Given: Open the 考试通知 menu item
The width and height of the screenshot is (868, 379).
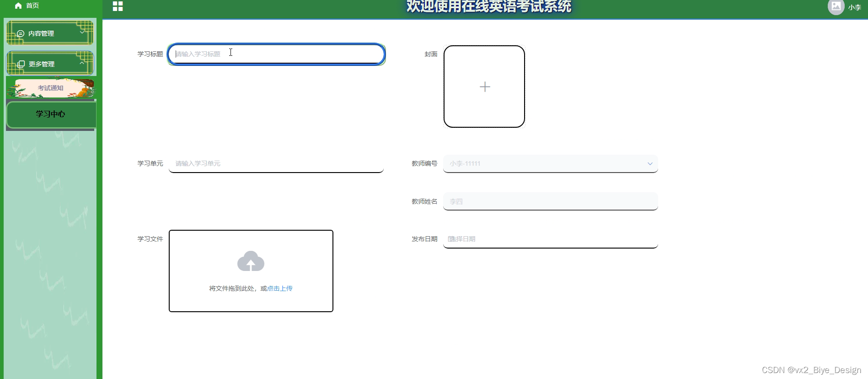Looking at the screenshot, I should coord(51,88).
